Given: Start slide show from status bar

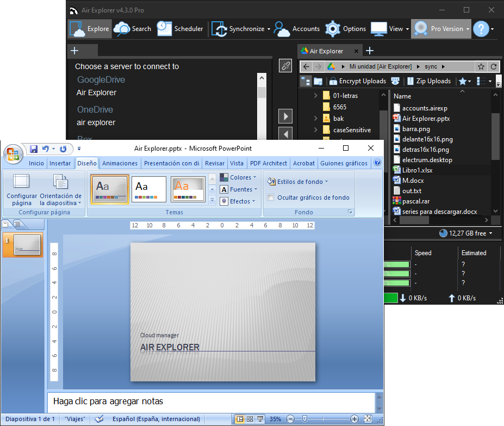Looking at the screenshot, I should 260,419.
